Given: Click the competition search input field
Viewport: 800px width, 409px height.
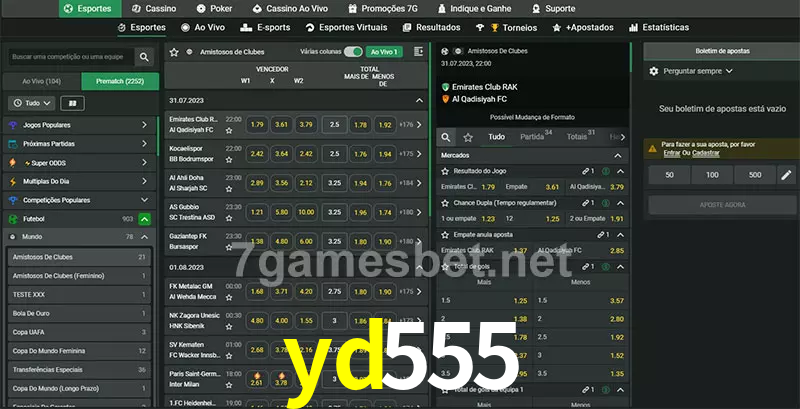Looking at the screenshot, I should [69, 58].
